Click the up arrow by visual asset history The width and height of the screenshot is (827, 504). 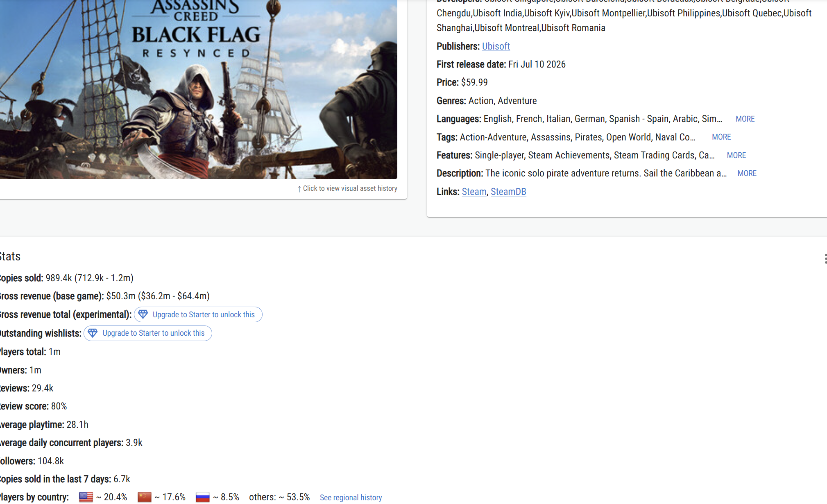pos(299,189)
